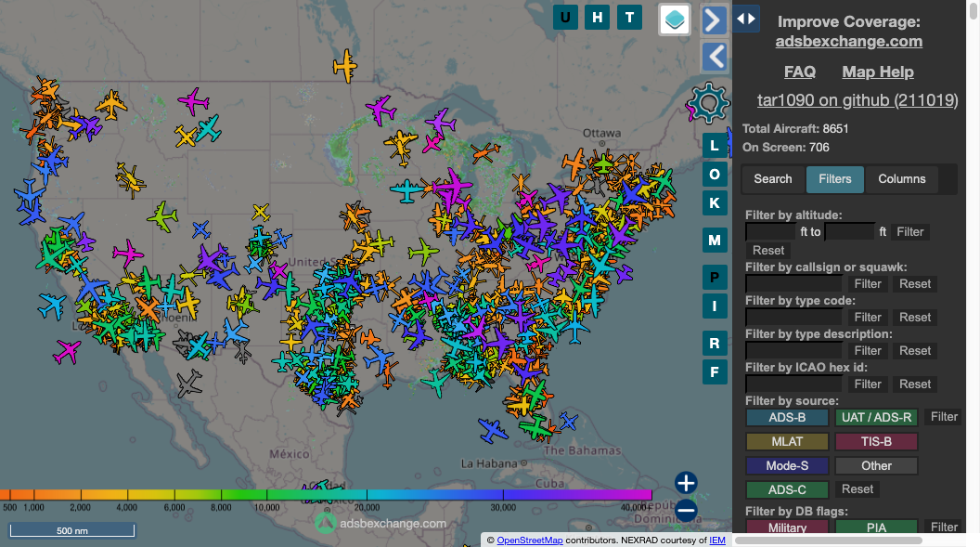
Task: Click the sidebar horizontal scrollbar
Action: [828, 540]
